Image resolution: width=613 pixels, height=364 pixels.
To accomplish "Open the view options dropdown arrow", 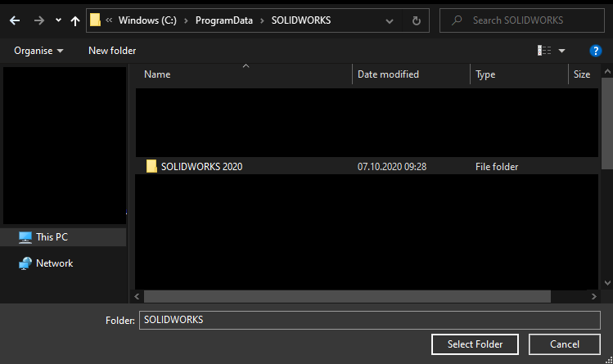I will pyautogui.click(x=561, y=51).
